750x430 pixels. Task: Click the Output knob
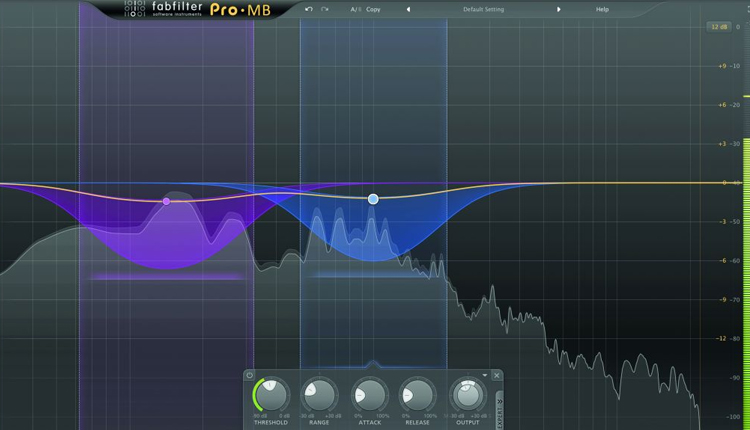(x=467, y=395)
